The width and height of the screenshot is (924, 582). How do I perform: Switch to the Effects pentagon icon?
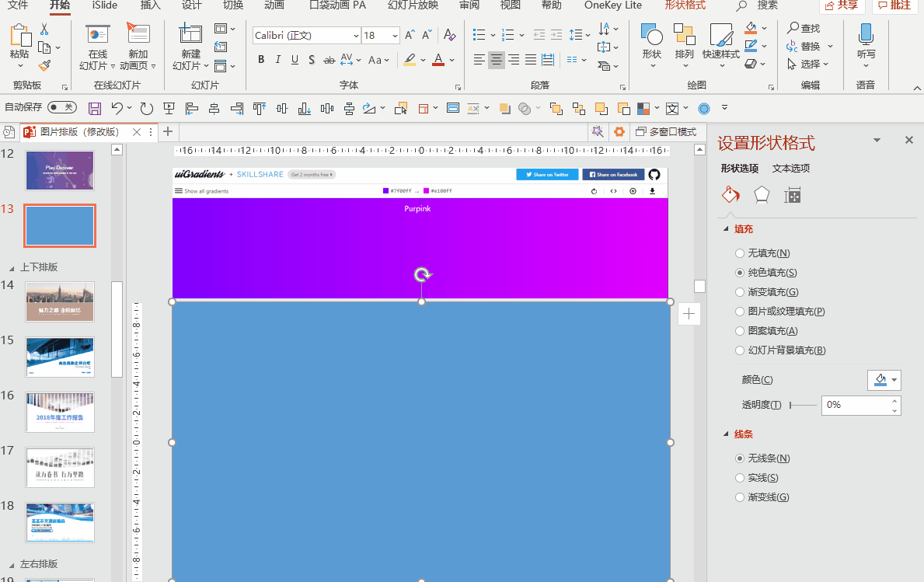tap(762, 194)
